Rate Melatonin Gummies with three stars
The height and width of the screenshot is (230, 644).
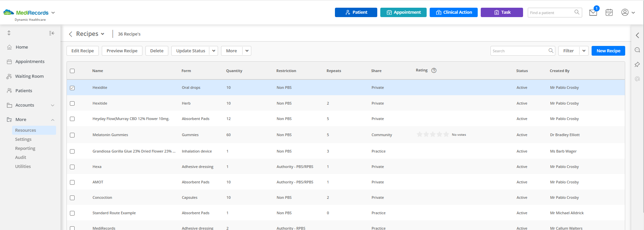click(x=433, y=134)
